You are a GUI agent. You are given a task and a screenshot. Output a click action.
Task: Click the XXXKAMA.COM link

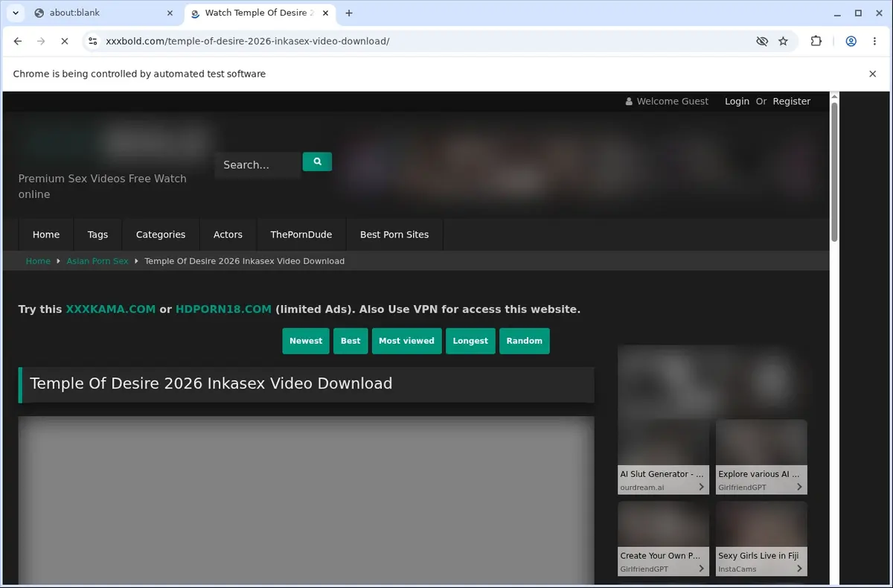click(111, 310)
